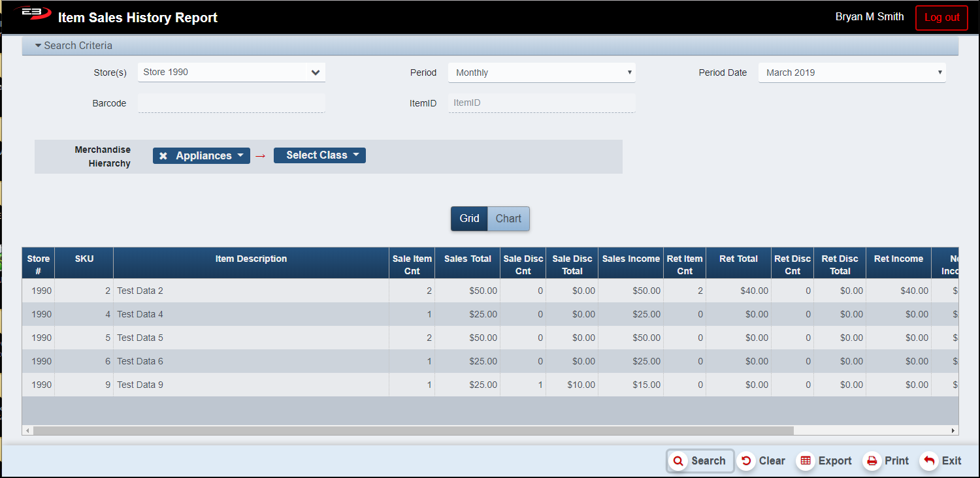Open the Period dropdown showing Monthly
The width and height of the screenshot is (980, 478).
click(541, 72)
